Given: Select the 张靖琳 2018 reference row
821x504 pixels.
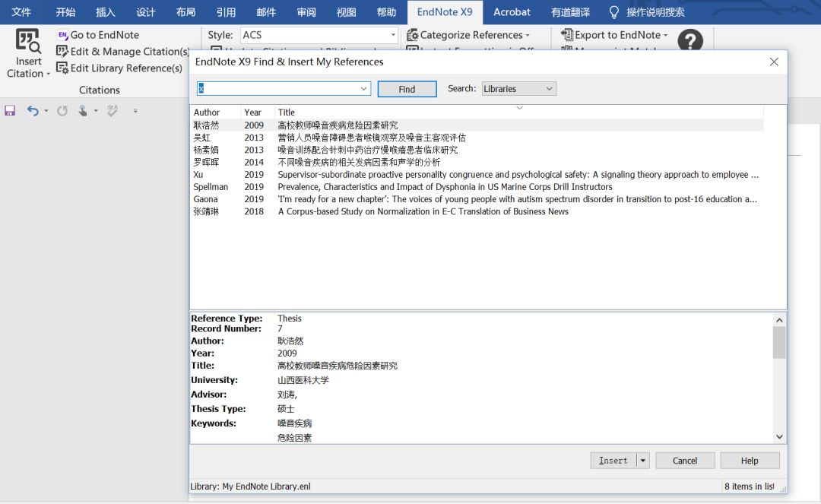Looking at the screenshot, I should pos(477,211).
